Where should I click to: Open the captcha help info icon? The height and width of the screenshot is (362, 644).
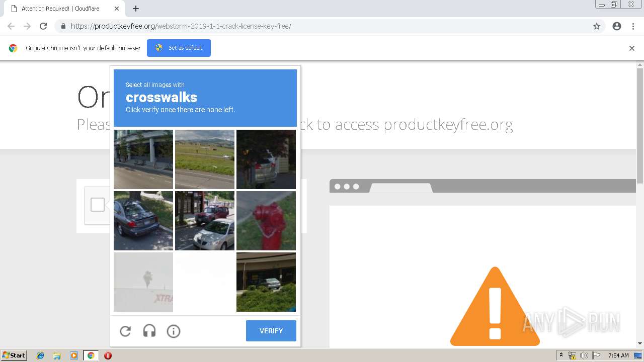point(174,331)
